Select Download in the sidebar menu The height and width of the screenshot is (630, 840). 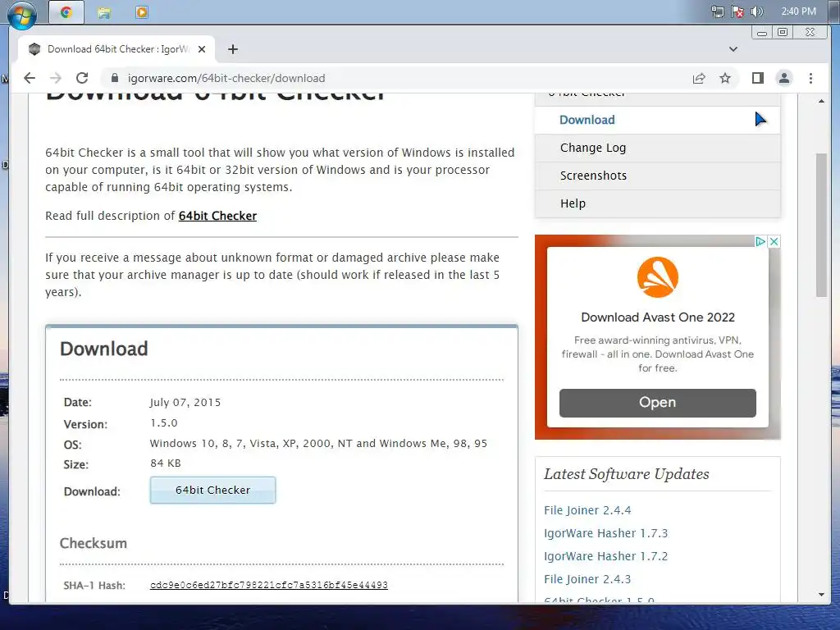coord(657,120)
